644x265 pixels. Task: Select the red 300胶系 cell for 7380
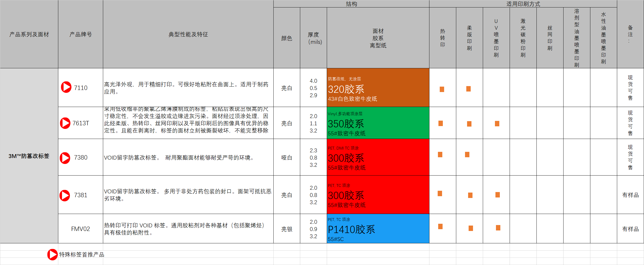point(378,157)
